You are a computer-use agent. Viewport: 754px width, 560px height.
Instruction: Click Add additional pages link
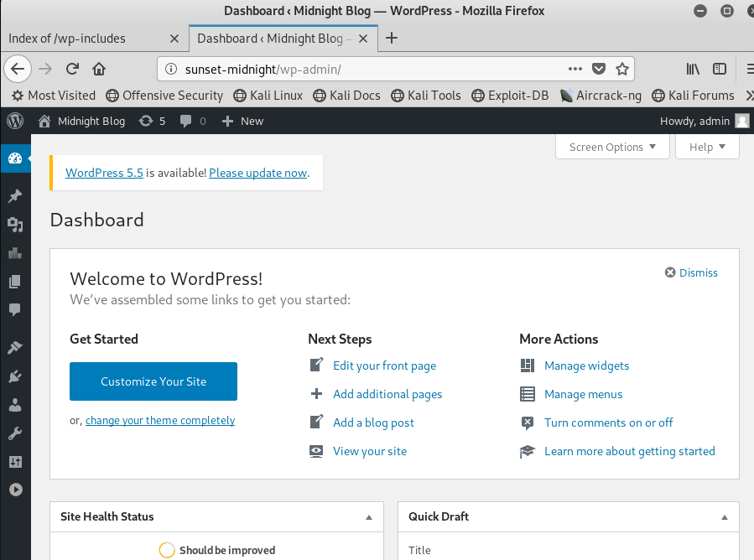[x=387, y=394]
